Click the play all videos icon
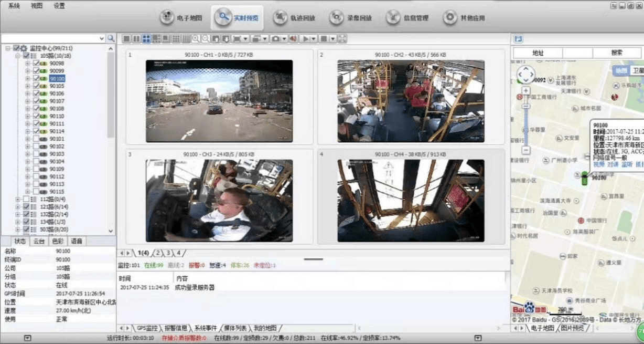644x344 pixels. [x=306, y=39]
